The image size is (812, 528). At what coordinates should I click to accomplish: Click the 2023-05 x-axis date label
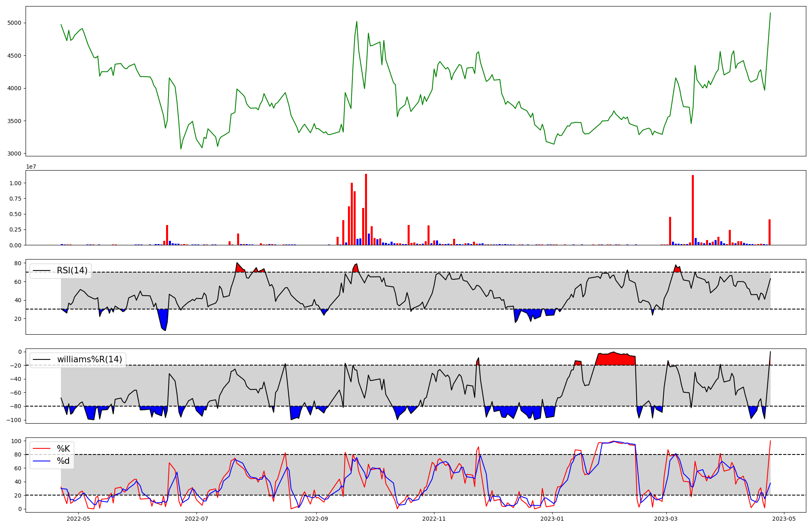tap(784, 519)
